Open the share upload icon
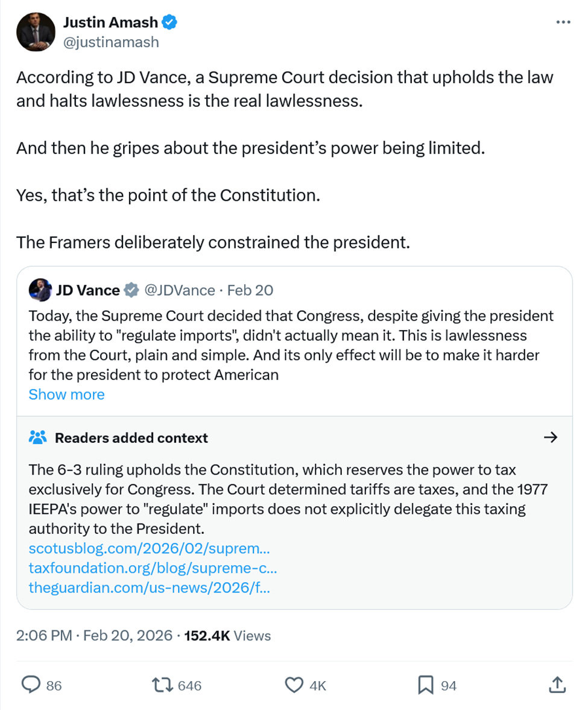Viewport: 588px width, 710px height. coord(557,685)
